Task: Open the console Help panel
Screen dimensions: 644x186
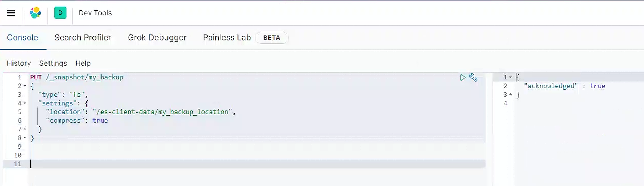Action: coord(83,63)
